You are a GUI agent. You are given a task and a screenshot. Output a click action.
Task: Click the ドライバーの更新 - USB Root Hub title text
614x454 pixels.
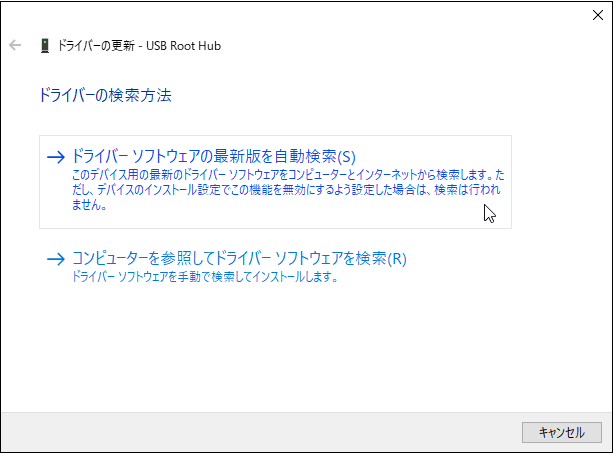[139, 46]
